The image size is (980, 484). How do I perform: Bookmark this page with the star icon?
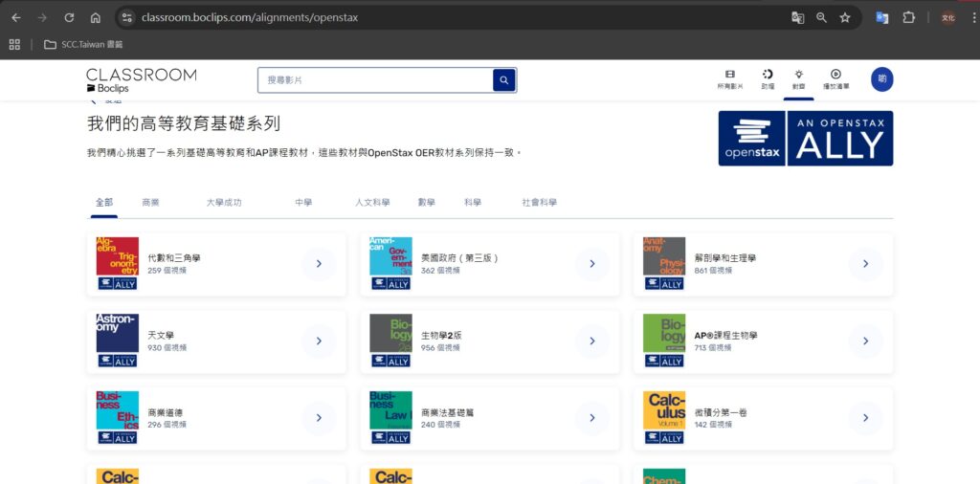(845, 17)
